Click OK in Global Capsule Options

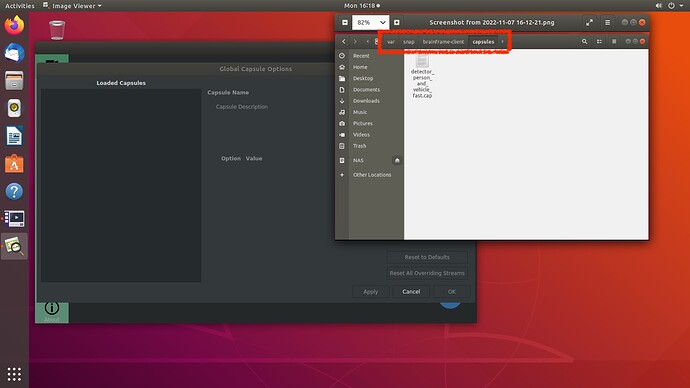coord(451,292)
